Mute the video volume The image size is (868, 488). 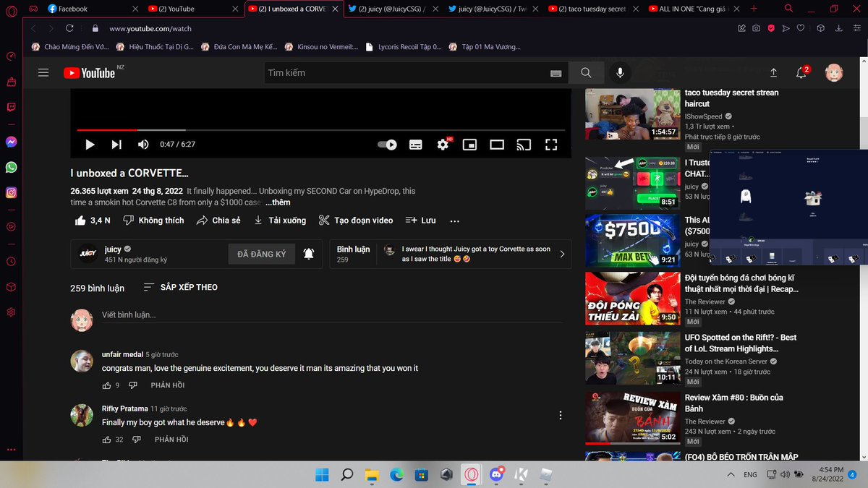click(143, 145)
